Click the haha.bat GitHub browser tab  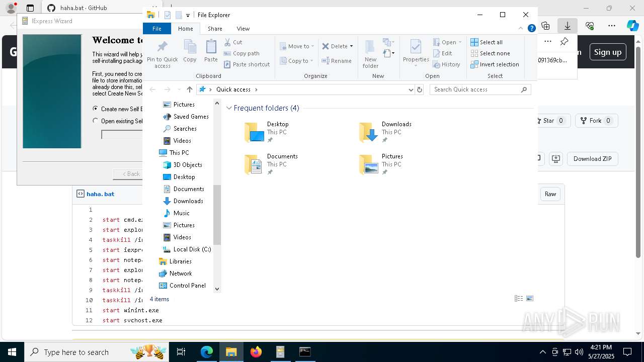(84, 8)
